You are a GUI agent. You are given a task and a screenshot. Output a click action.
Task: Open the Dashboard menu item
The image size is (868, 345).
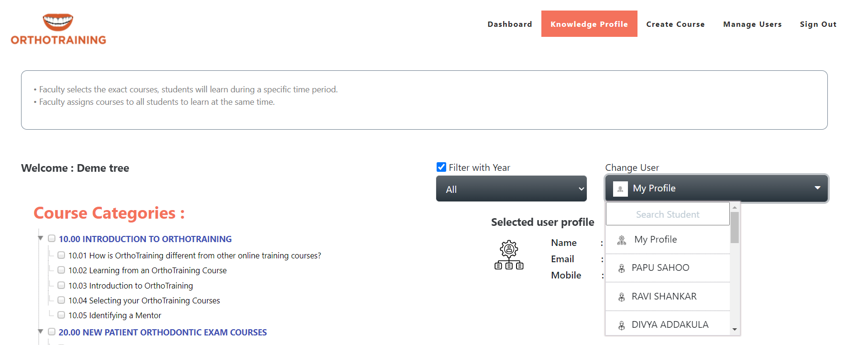point(510,24)
